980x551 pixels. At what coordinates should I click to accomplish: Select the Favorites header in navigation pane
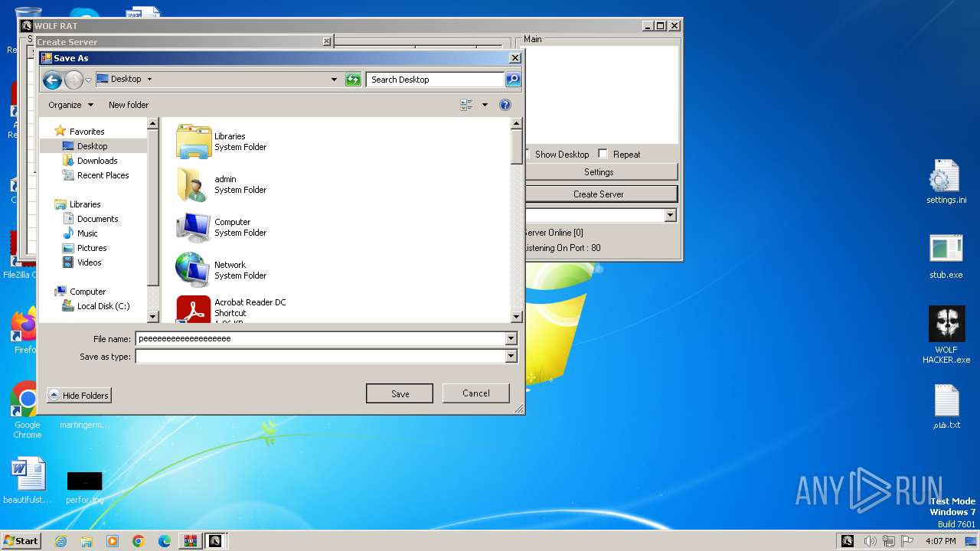tap(87, 132)
